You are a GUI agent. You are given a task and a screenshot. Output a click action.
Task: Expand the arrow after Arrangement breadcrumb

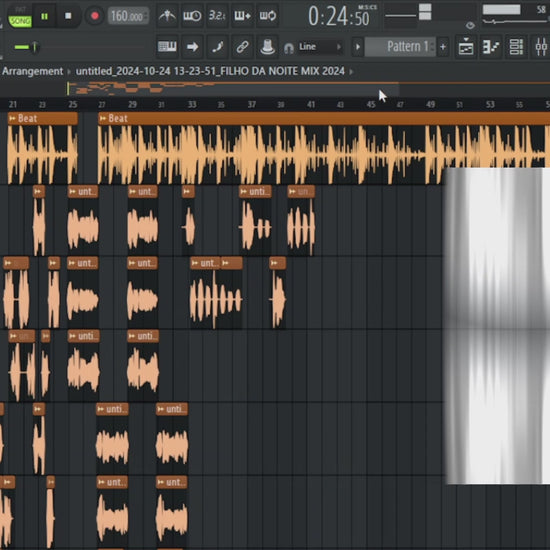(69, 72)
